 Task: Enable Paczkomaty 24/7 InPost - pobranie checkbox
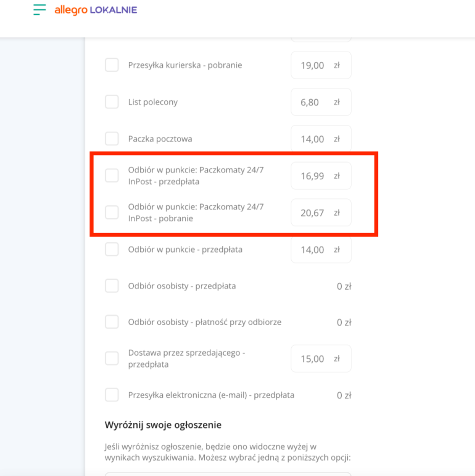click(112, 212)
